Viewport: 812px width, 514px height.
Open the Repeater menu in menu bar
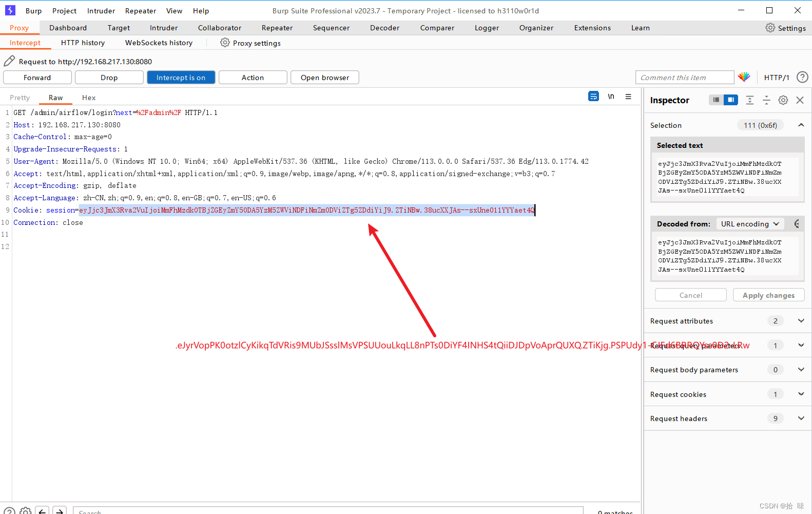(x=141, y=11)
